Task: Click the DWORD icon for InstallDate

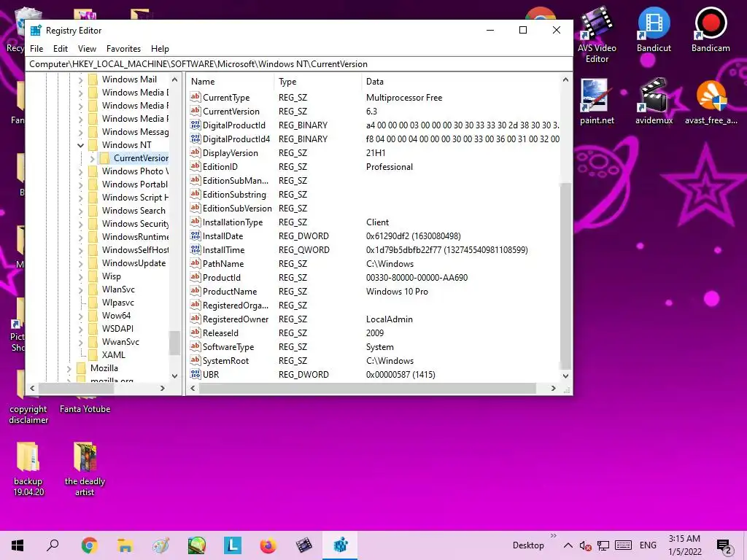Action: pos(196,236)
